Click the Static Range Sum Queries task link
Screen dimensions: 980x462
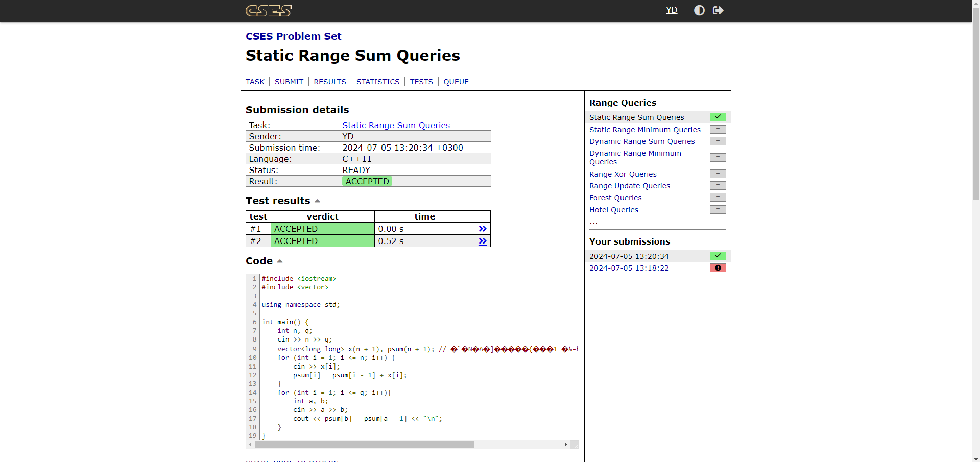click(x=396, y=125)
